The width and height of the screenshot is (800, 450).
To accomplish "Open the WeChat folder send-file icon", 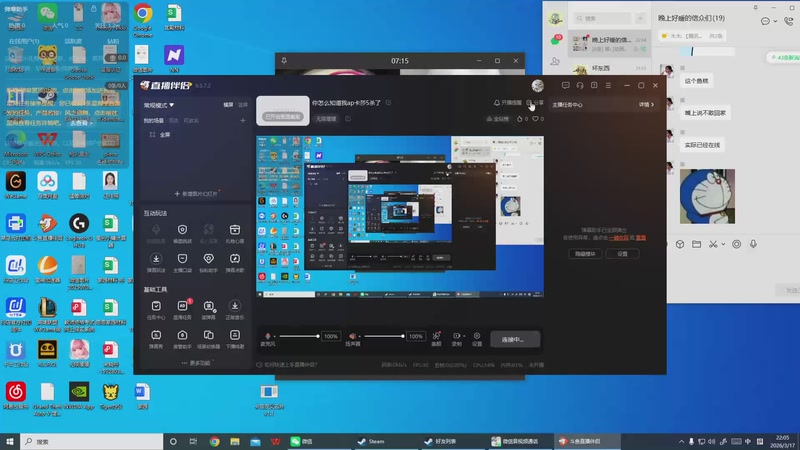I will tap(696, 244).
